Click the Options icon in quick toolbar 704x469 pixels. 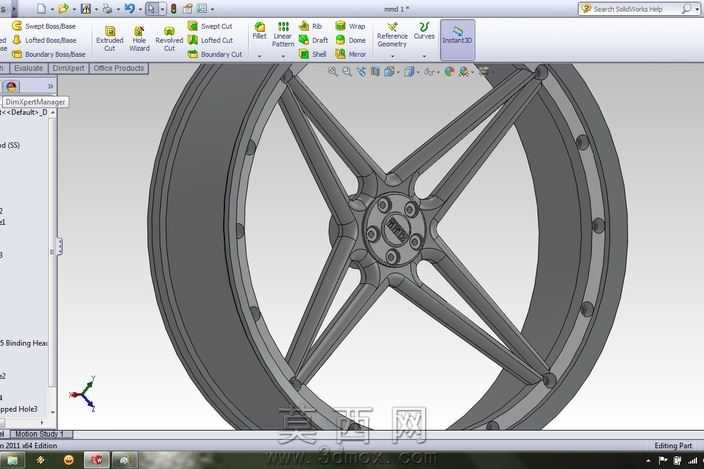click(x=202, y=8)
